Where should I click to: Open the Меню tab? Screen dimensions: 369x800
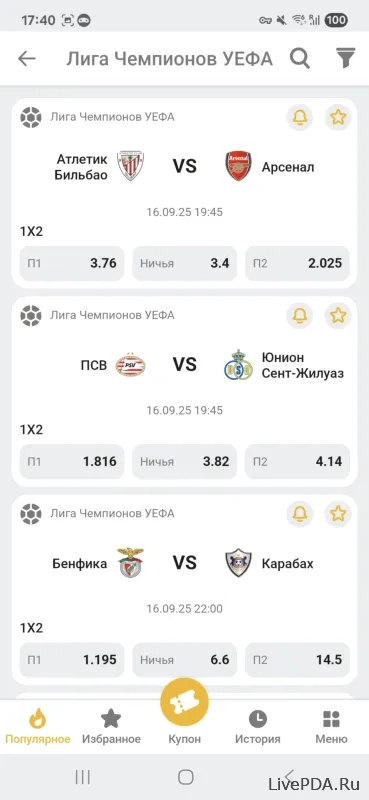[331, 727]
